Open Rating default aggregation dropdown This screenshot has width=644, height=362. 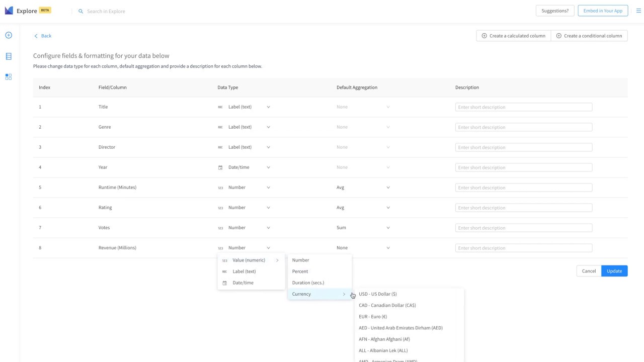388,207
